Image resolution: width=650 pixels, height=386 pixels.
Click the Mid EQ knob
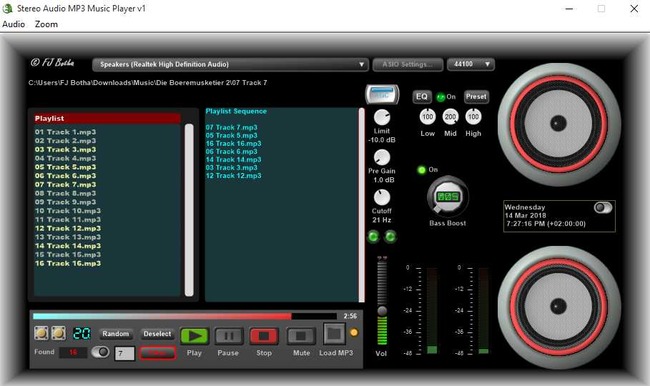450,117
